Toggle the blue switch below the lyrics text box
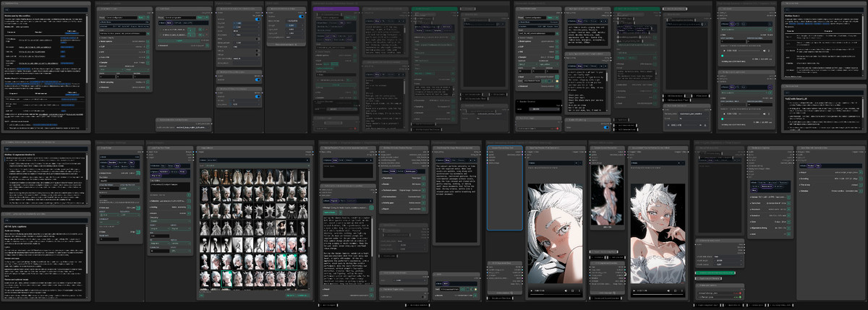The width and height of the screenshot is (868, 310). click(606, 128)
